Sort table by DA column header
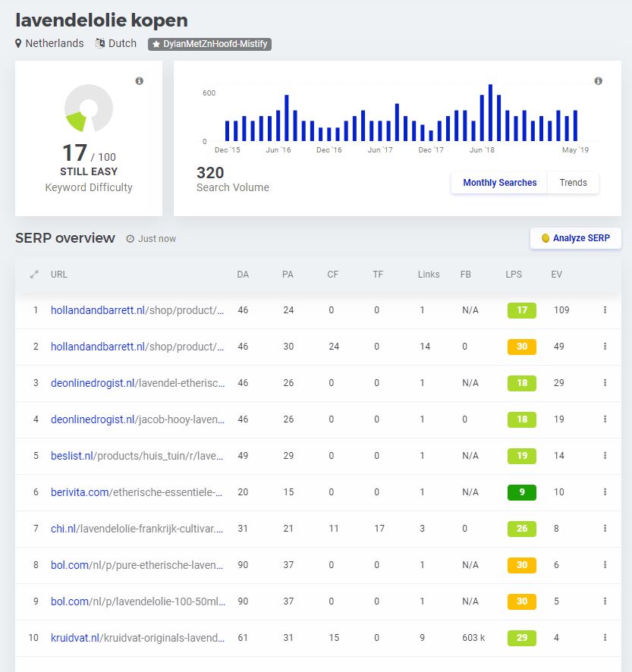Viewport: 632px width, 672px height. pyautogui.click(x=243, y=275)
